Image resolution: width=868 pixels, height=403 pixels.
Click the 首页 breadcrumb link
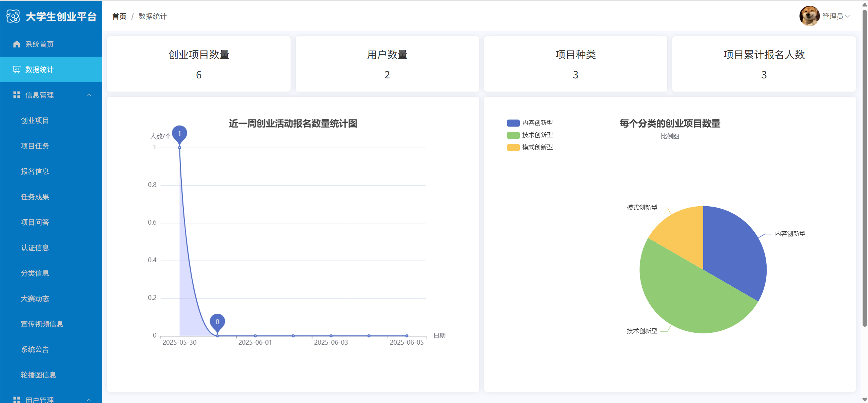[119, 16]
